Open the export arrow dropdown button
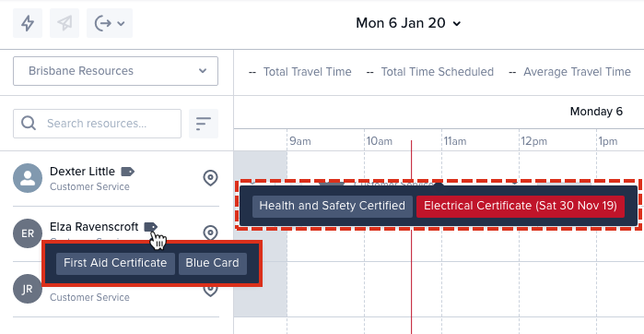644x334 pixels. coord(110,23)
